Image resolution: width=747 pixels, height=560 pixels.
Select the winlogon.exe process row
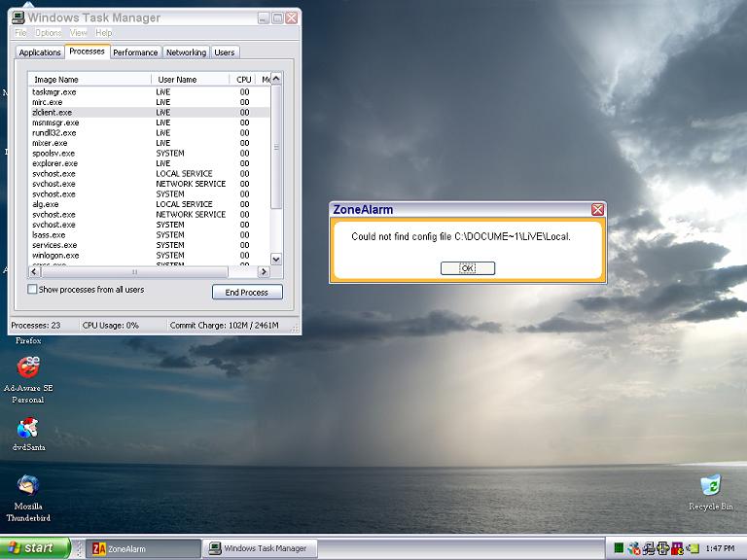[x=149, y=256]
